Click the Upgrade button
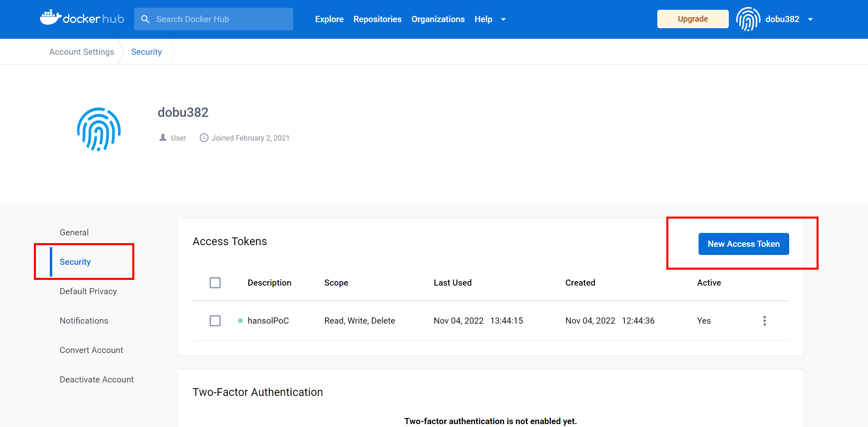 click(692, 19)
